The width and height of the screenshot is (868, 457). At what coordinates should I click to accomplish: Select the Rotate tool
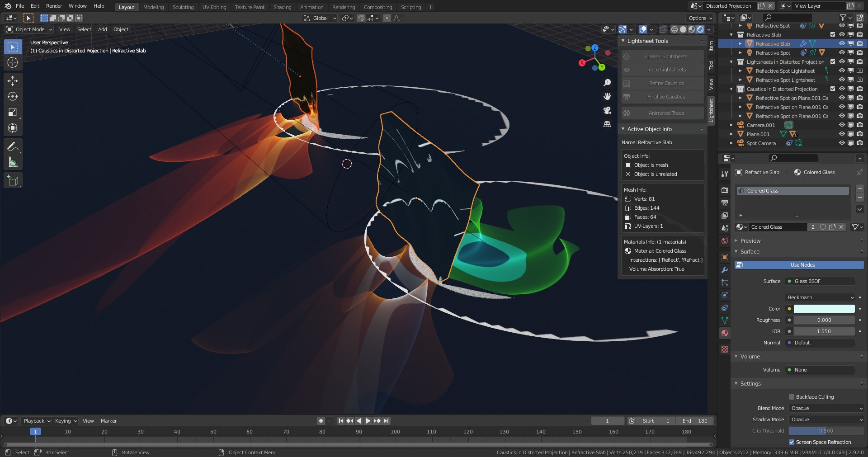(13, 96)
